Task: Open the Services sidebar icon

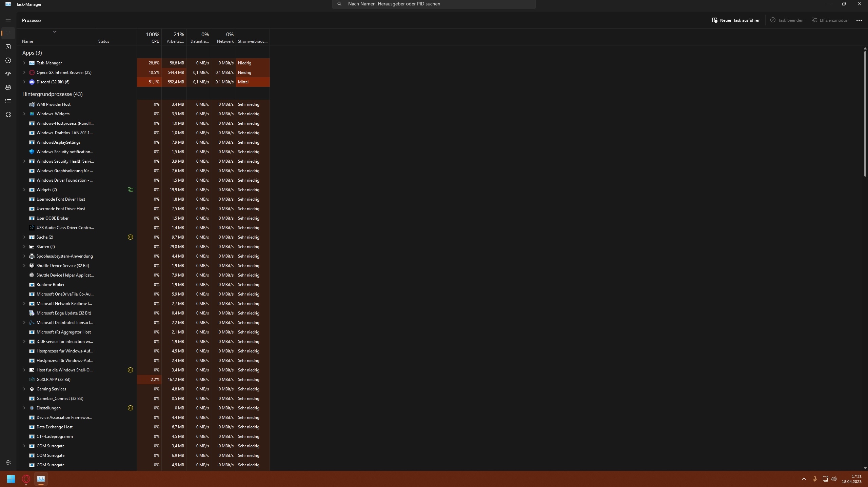Action: tap(8, 115)
